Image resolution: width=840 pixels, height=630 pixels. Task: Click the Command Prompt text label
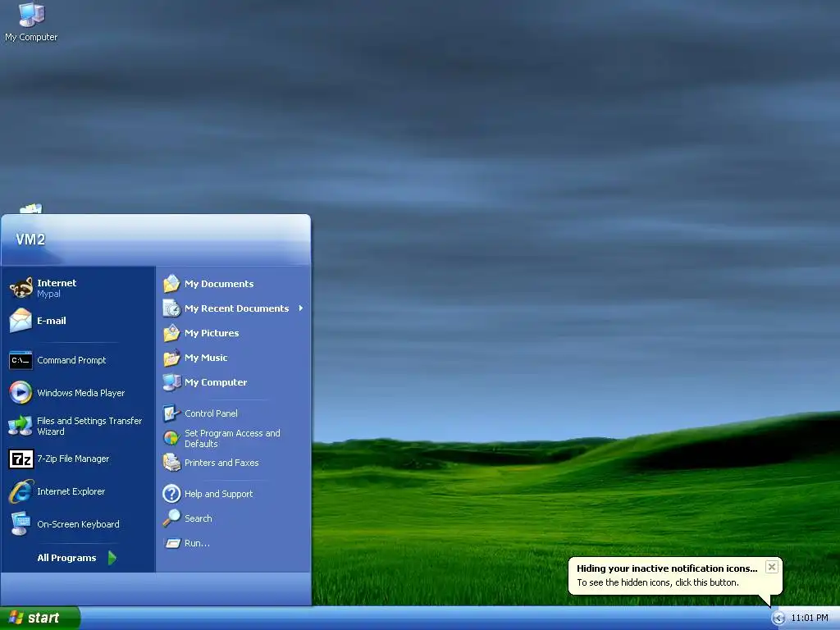point(71,360)
